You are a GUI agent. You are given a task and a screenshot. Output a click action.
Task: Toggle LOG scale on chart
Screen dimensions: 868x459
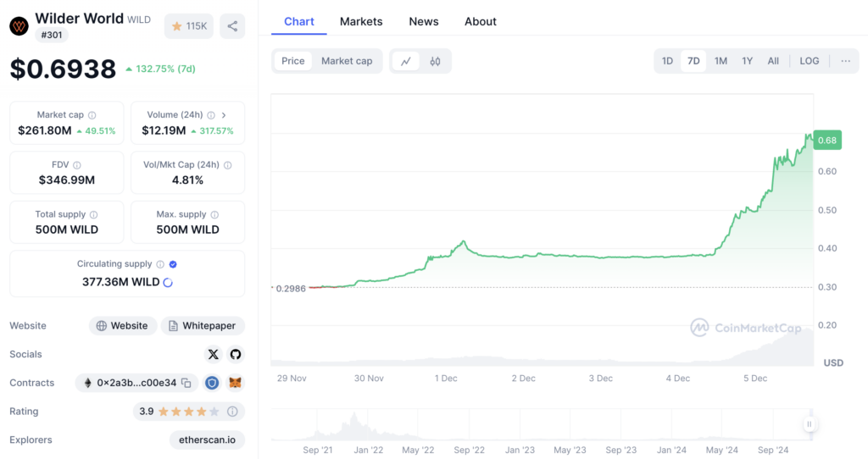(810, 61)
